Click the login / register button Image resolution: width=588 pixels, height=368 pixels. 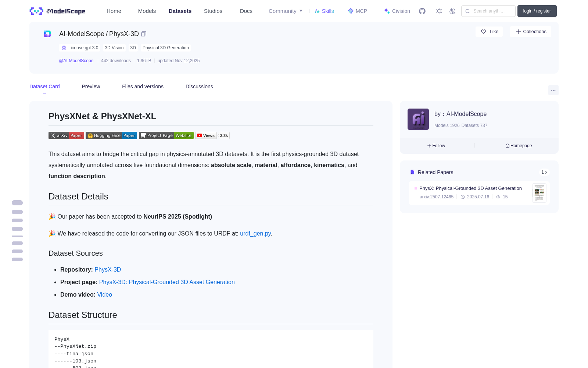[537, 11]
